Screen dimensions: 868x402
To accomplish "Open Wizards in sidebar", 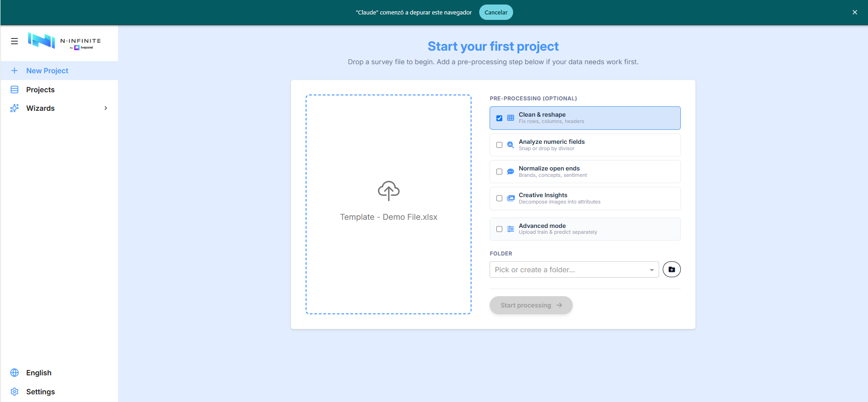I will point(59,108).
